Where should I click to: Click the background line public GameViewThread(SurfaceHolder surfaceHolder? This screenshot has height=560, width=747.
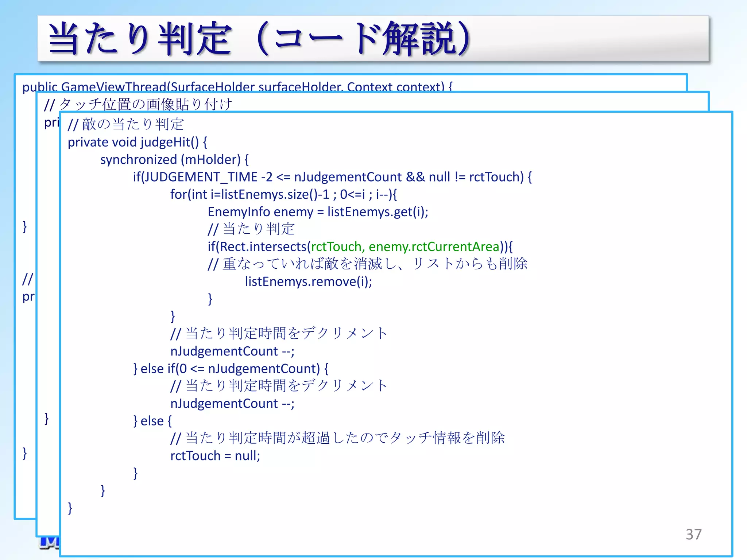237,86
